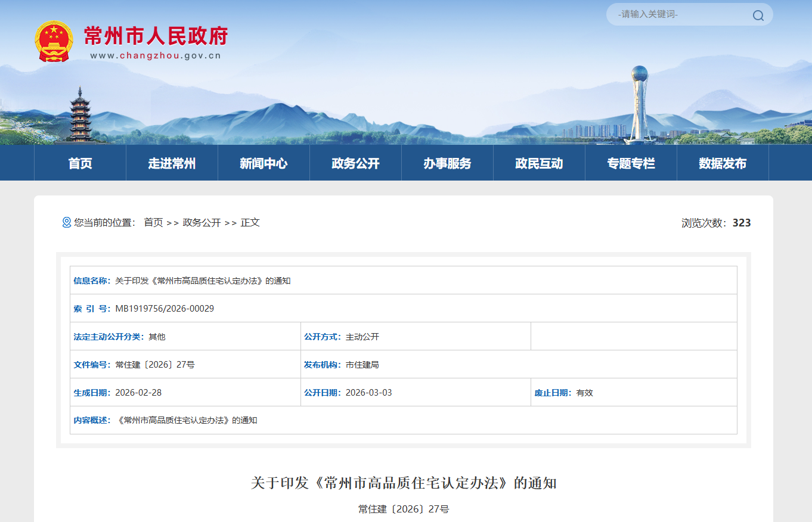Go to the 新闻中心 section
The height and width of the screenshot is (522, 812).
[264, 163]
